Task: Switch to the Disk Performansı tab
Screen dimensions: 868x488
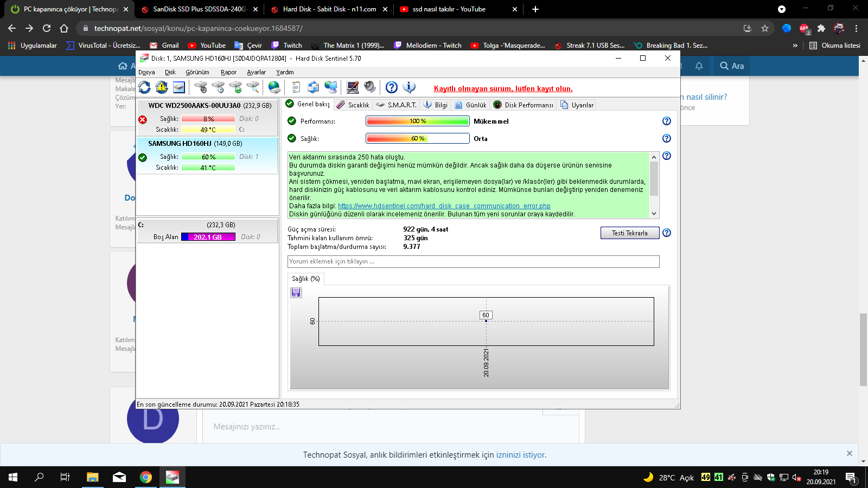Action: point(523,105)
